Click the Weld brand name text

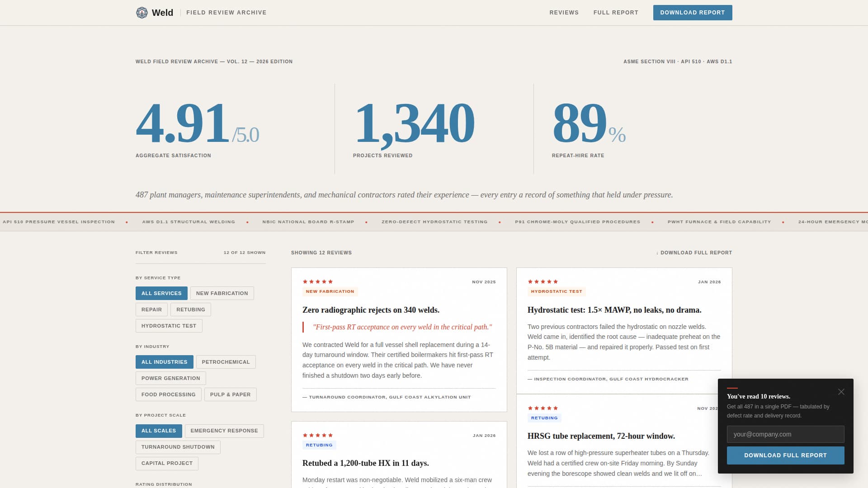pyautogui.click(x=162, y=13)
